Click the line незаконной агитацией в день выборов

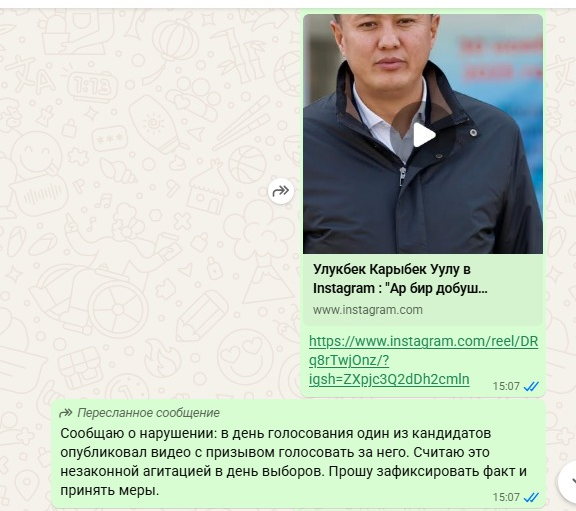192,471
